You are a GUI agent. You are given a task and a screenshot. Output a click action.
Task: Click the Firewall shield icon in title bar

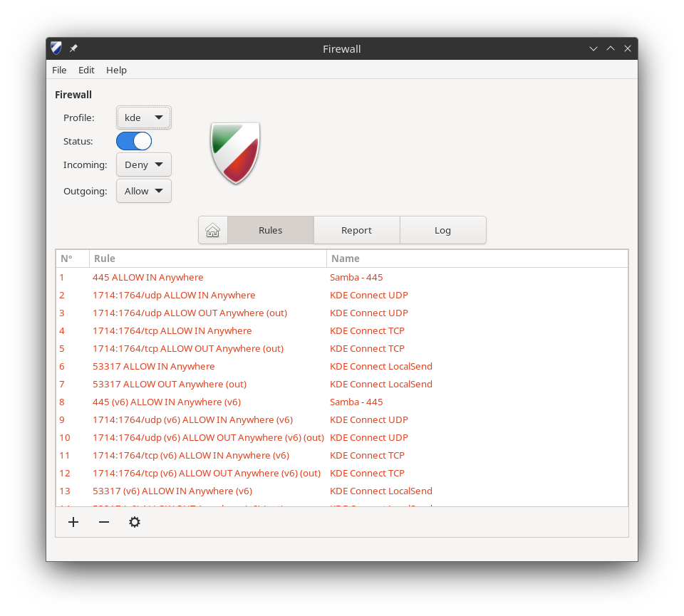(x=56, y=48)
